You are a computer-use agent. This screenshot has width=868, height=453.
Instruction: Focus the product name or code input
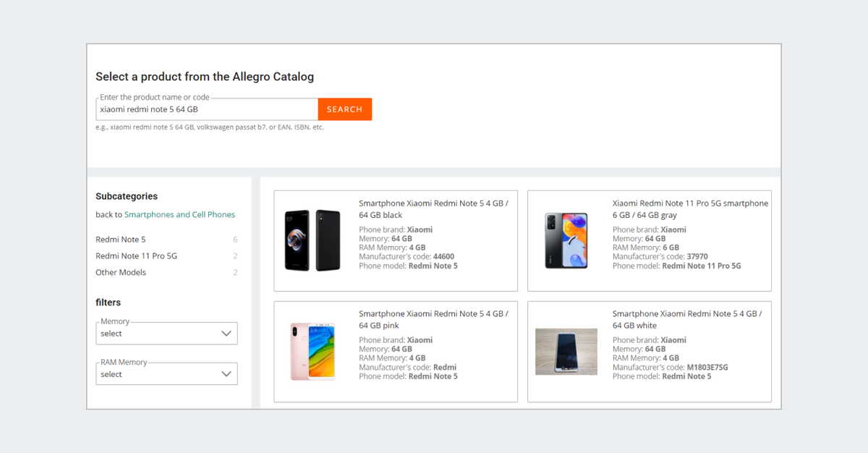207,109
